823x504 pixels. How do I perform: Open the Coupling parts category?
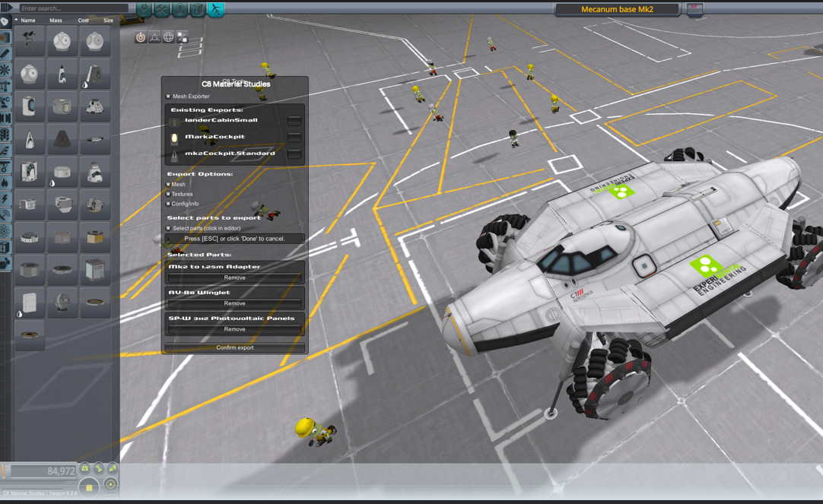tap(5, 119)
